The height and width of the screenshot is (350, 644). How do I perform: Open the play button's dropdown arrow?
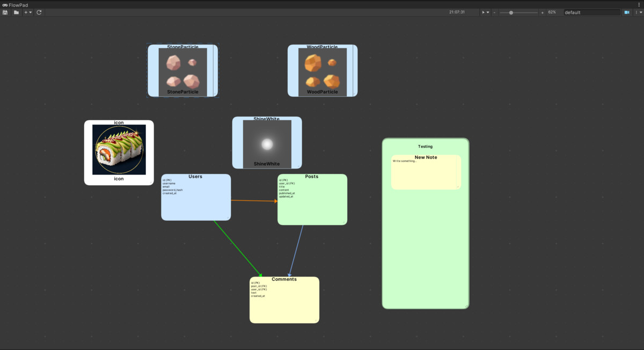pyautogui.click(x=488, y=11)
